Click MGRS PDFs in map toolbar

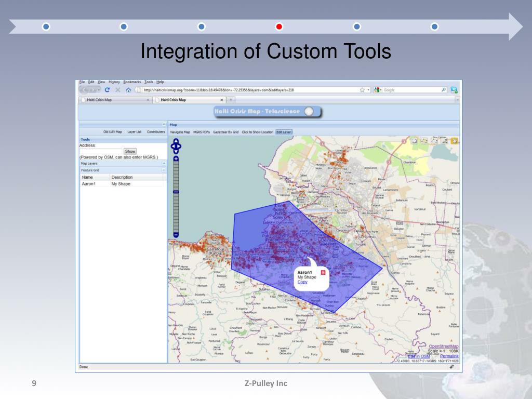202,132
